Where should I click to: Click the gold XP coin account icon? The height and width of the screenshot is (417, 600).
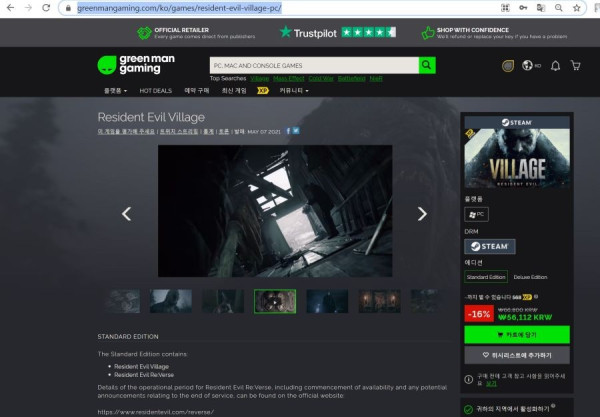[x=508, y=66]
